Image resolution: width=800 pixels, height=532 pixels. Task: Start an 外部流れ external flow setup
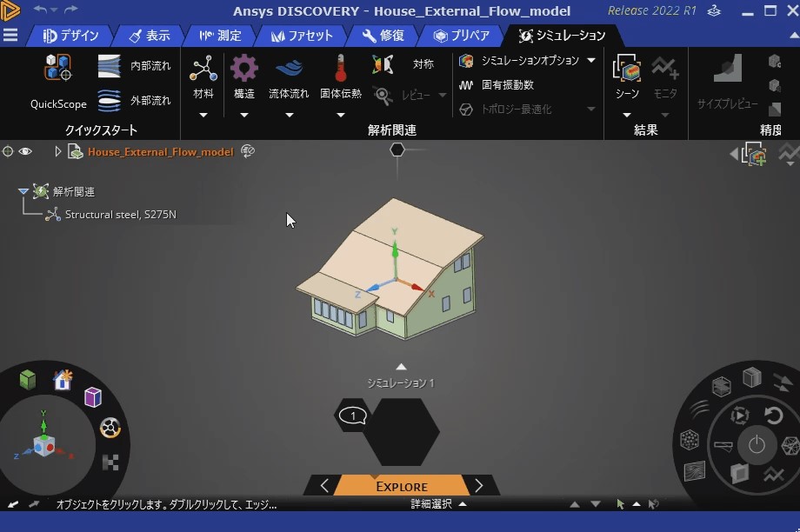[134, 101]
